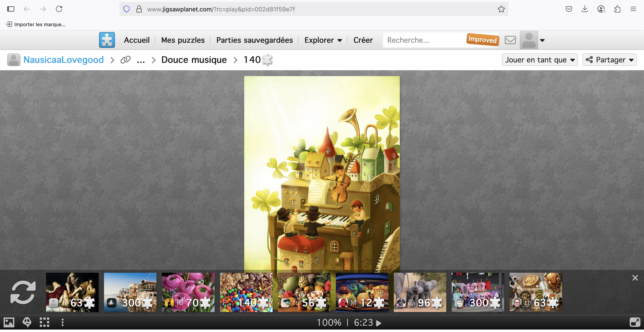Open the Jouer en tant que dropdown
This screenshot has width=644, height=332.
(x=540, y=60)
